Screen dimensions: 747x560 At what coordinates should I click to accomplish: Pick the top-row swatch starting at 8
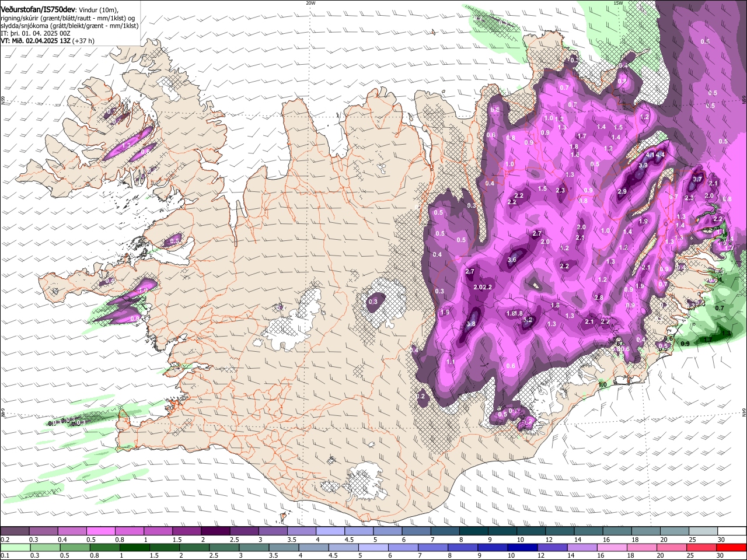(474, 531)
